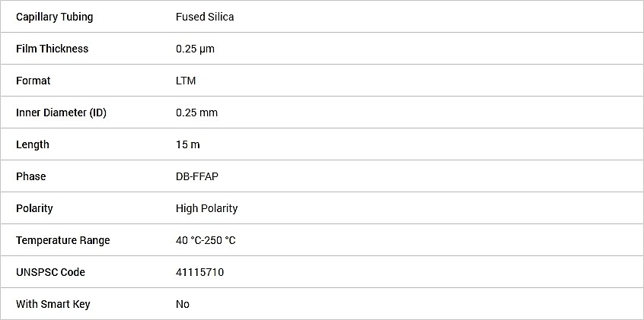
Task: Click the Polarity row label
Action: 34,208
